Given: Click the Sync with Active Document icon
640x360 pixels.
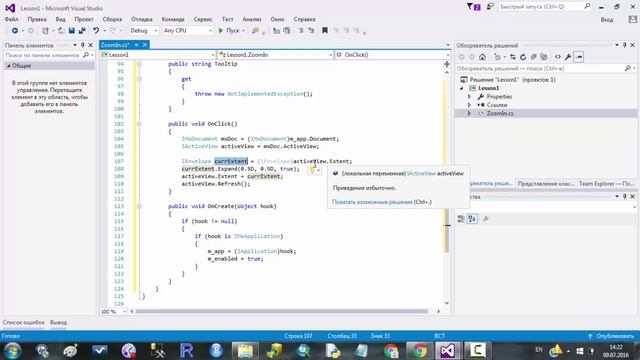Looking at the screenshot, I should tap(513, 57).
